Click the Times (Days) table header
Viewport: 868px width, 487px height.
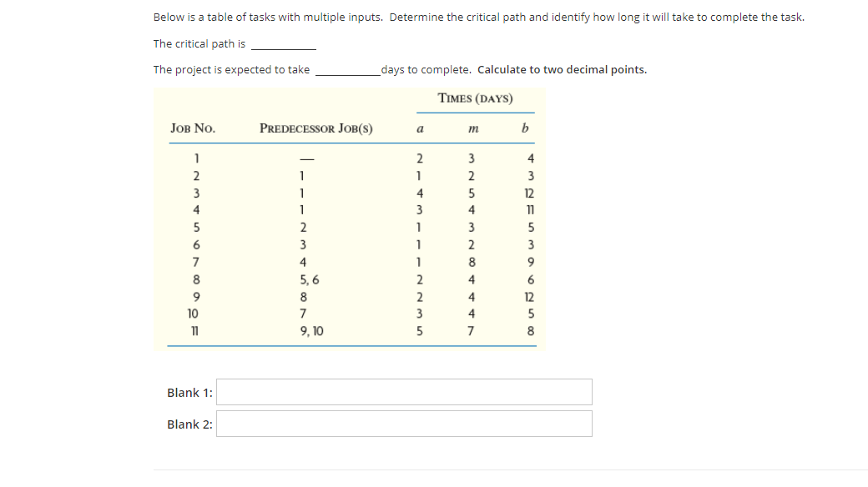[475, 99]
